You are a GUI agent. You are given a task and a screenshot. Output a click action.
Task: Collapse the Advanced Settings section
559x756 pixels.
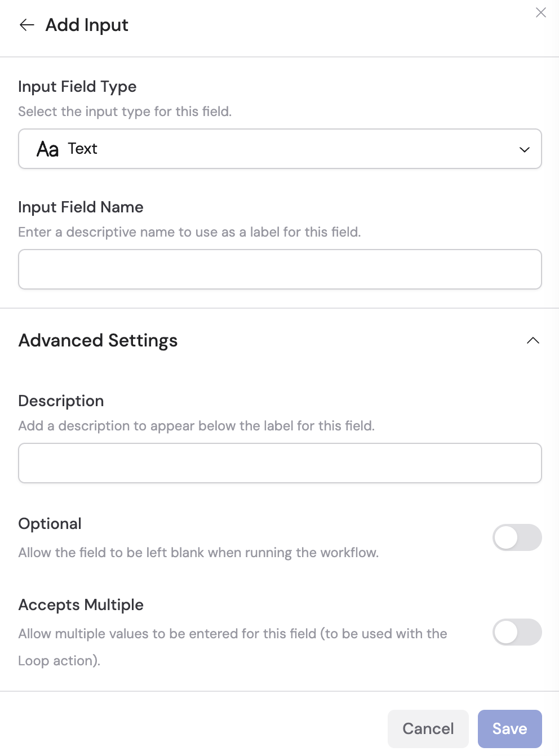[534, 340]
